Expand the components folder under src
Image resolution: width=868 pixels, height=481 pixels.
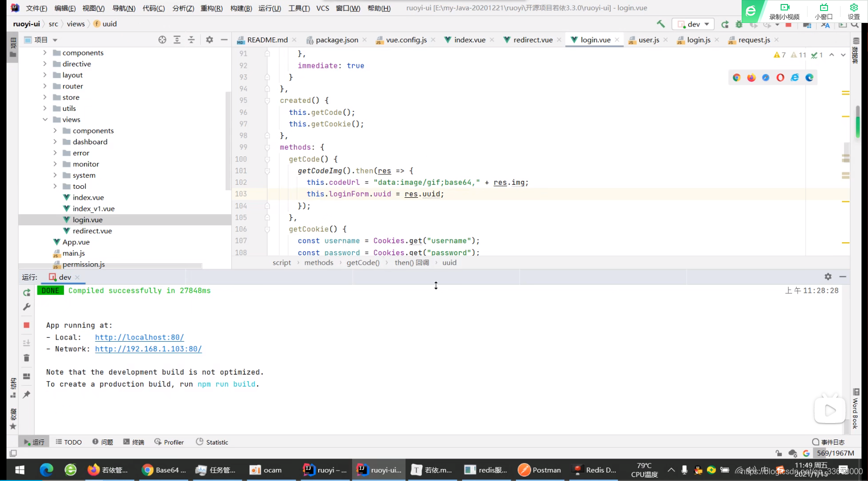click(45, 52)
